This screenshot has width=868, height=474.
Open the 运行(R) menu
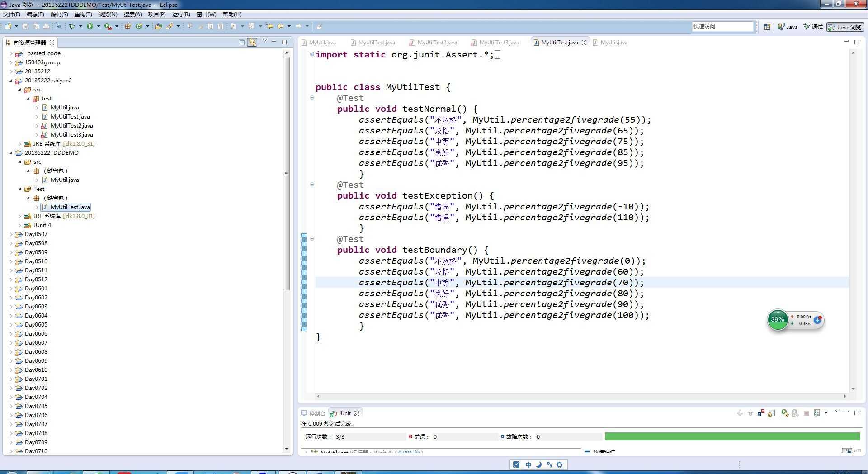181,14
